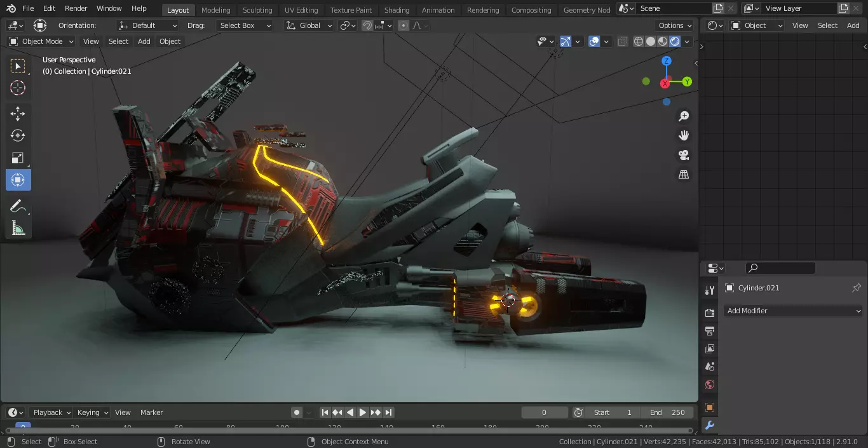Open the Select Box drag dropdown
Screen dimensions: 868x448
click(244, 25)
